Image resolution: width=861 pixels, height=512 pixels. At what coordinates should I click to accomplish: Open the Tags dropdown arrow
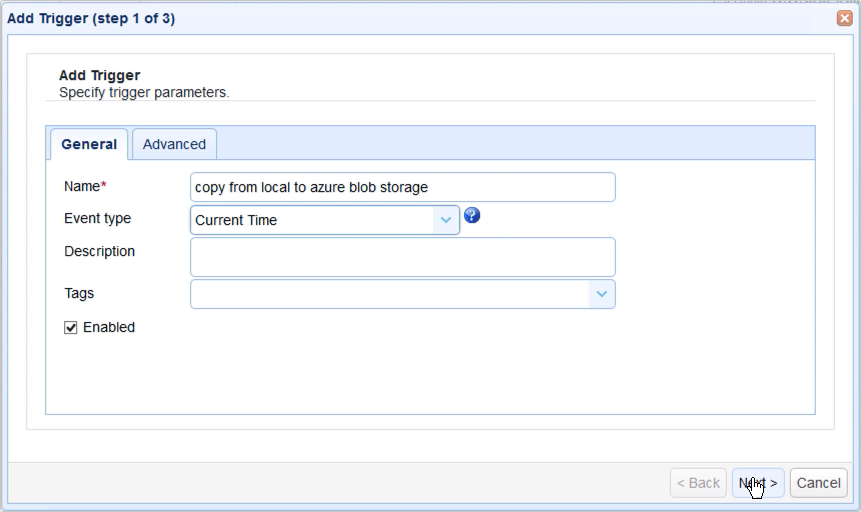601,294
